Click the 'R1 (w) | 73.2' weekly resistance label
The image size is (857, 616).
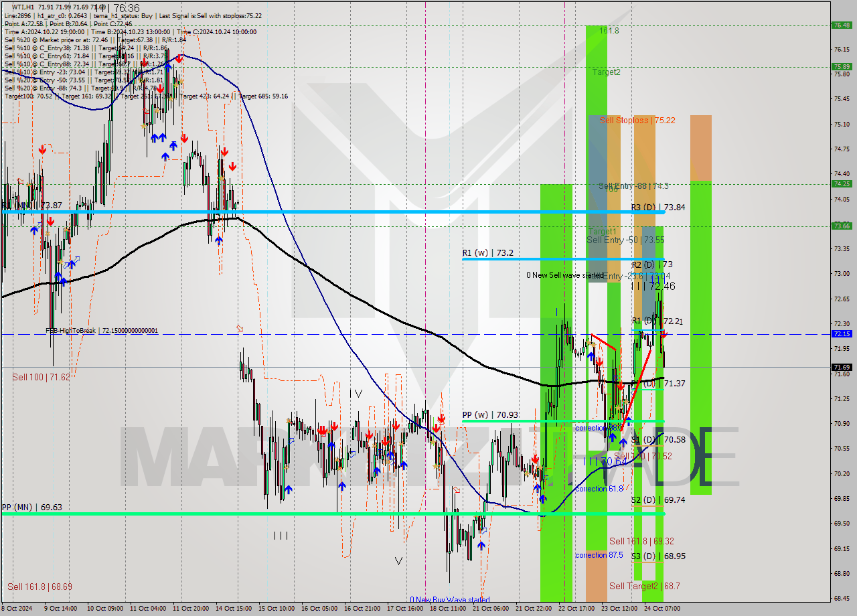[x=487, y=253]
